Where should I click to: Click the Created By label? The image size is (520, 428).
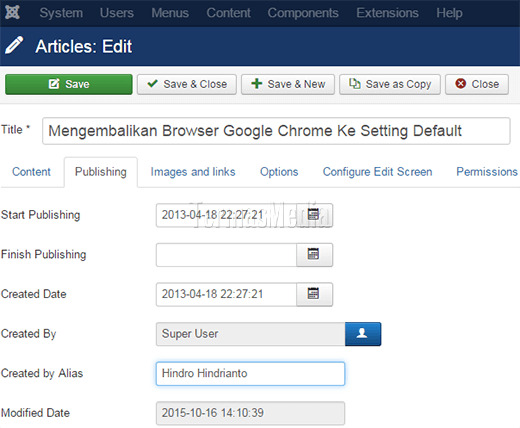pos(29,334)
